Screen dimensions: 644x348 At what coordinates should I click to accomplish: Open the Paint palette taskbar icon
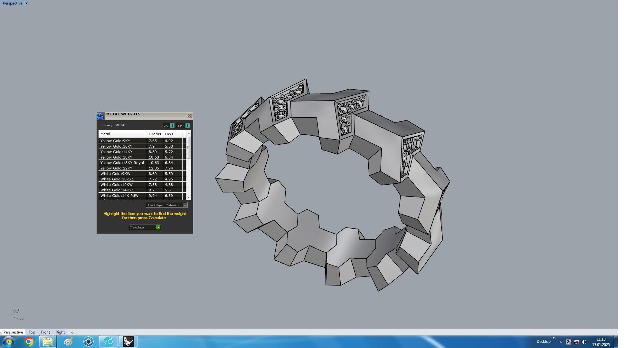[68, 342]
